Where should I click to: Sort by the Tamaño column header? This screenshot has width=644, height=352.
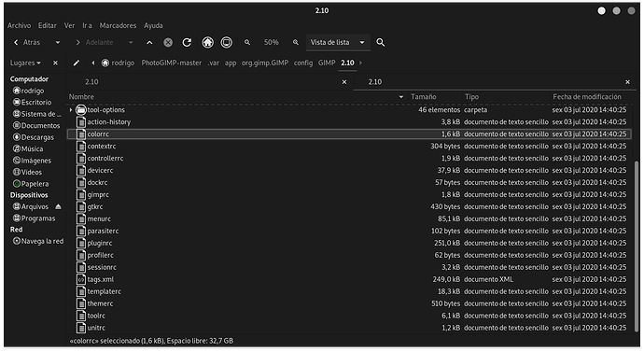click(434, 97)
